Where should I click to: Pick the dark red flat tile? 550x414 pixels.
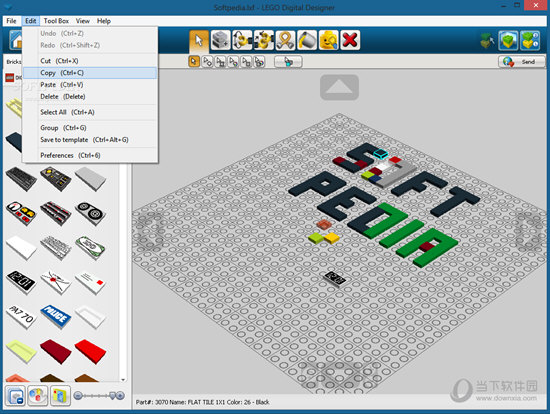coord(56,351)
